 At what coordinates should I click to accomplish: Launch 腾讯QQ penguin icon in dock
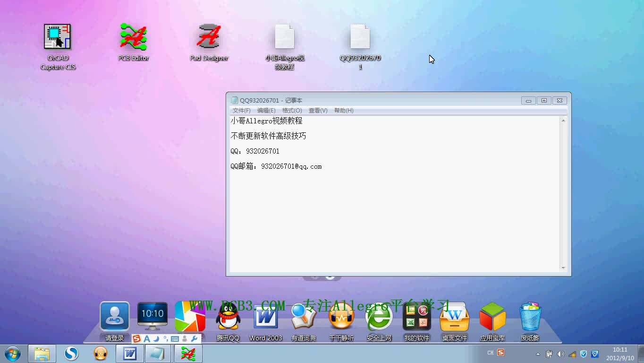tap(228, 321)
